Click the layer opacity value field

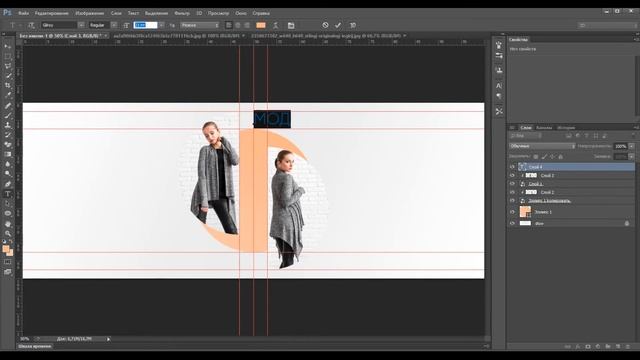620,146
